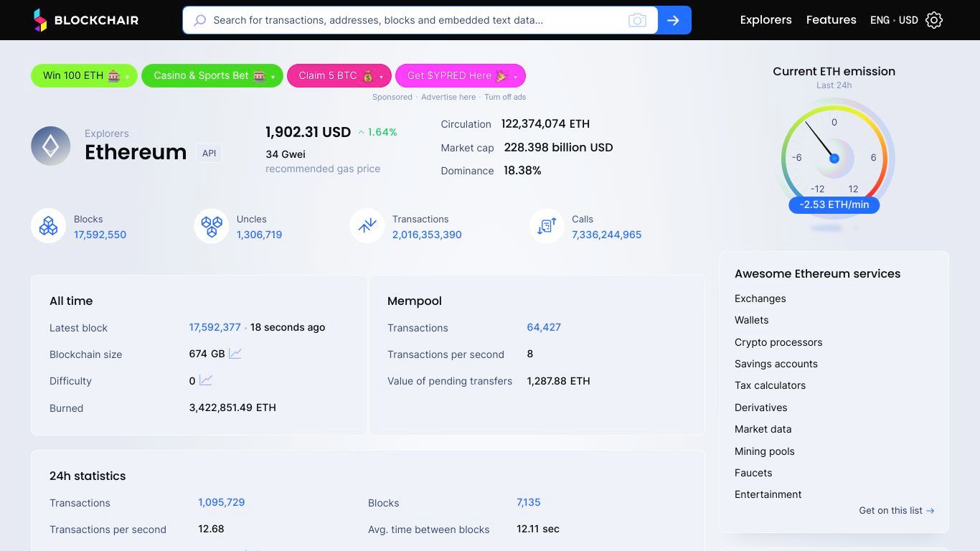This screenshot has height=551, width=980.
Task: Open the Features menu
Action: point(831,20)
